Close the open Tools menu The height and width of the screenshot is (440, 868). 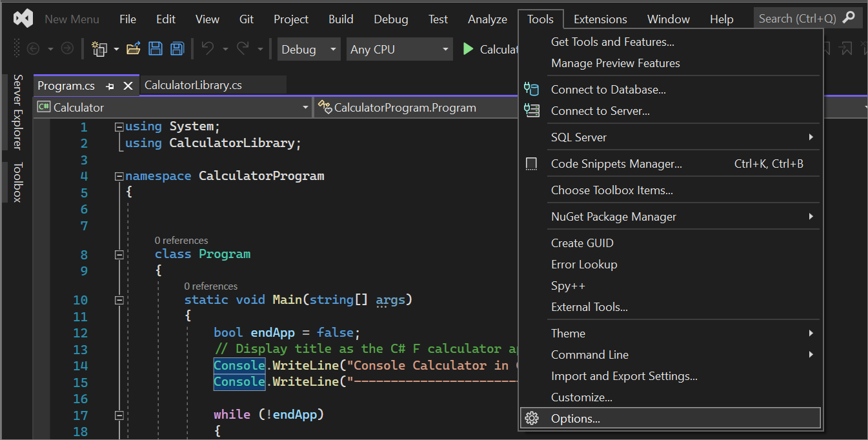541,19
